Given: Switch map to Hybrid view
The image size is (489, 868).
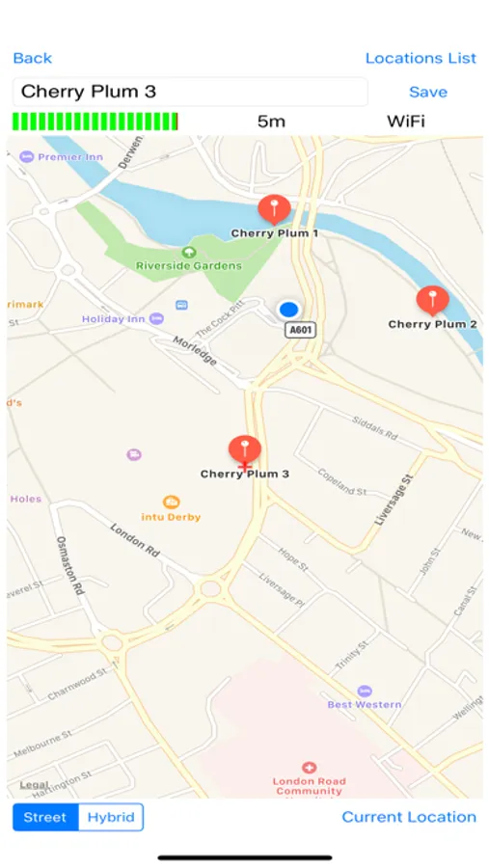Looking at the screenshot, I should click(x=111, y=817).
